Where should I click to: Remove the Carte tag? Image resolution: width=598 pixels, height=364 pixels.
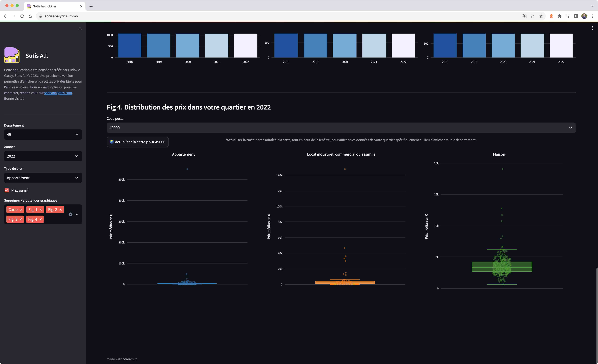tap(21, 210)
